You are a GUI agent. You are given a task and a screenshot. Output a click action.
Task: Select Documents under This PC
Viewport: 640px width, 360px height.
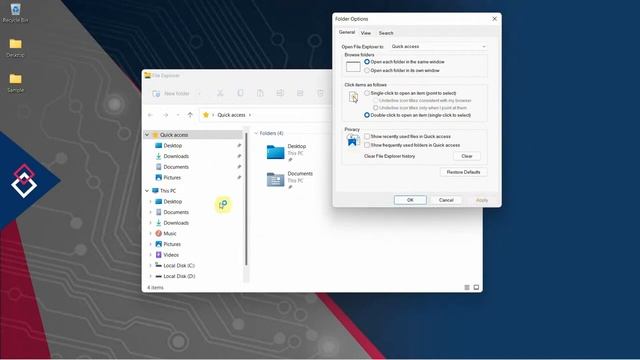coord(176,212)
